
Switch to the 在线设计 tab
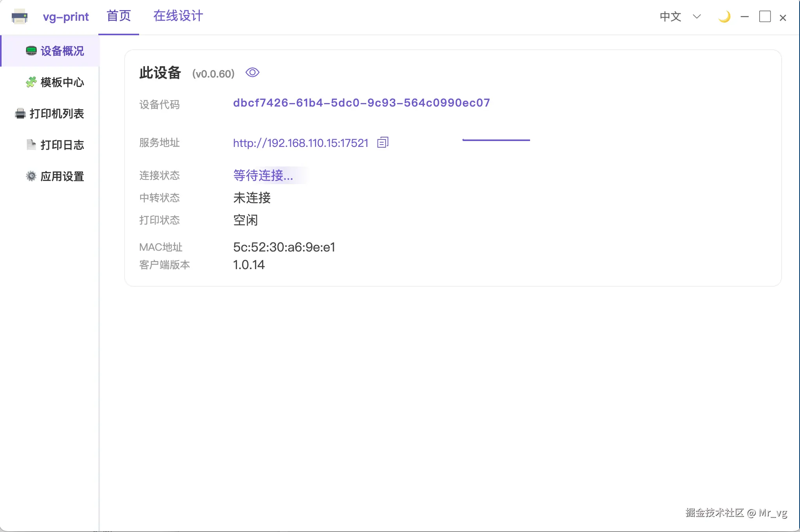pos(178,16)
